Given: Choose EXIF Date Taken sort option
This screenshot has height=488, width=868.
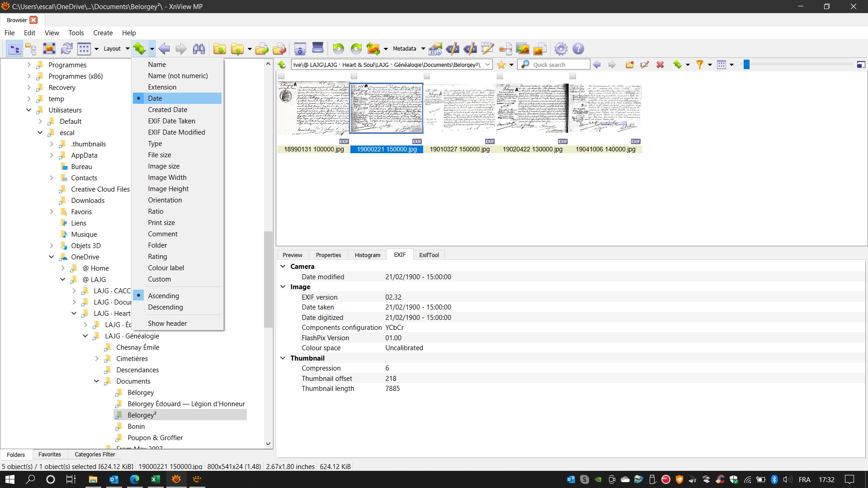Looking at the screenshot, I should [171, 121].
